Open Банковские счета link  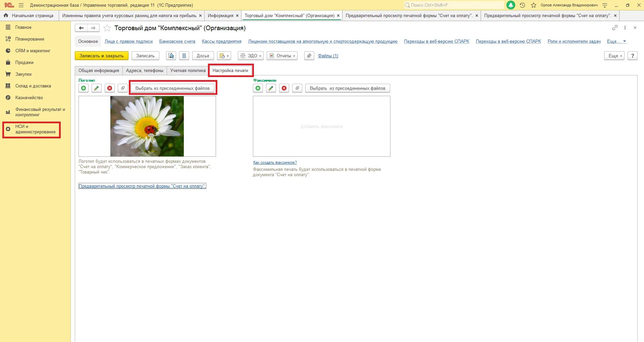coord(177,42)
